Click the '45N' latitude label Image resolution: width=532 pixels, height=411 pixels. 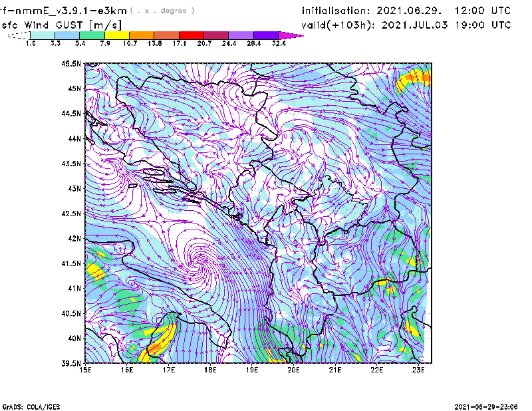(74, 88)
